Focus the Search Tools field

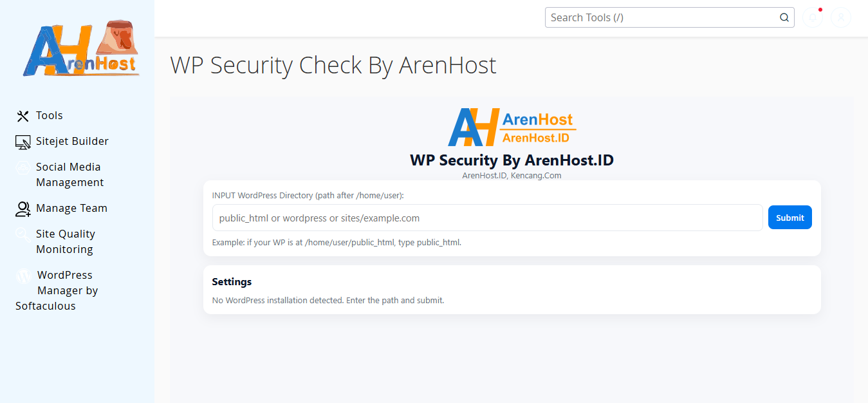(670, 17)
